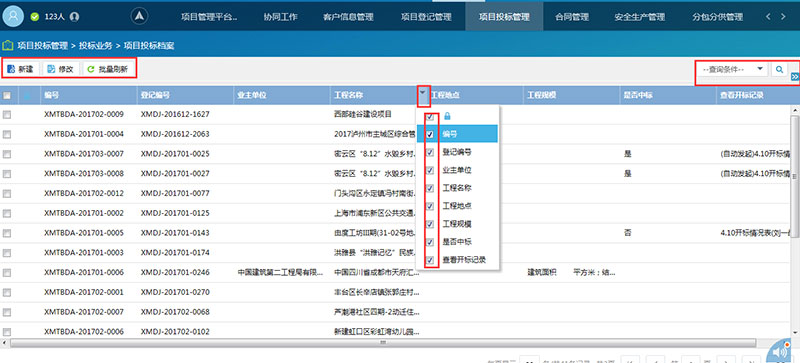Viewport: 800px width, 363px height.
Task: Sort by 业主单位 column header
Action: (x=282, y=95)
